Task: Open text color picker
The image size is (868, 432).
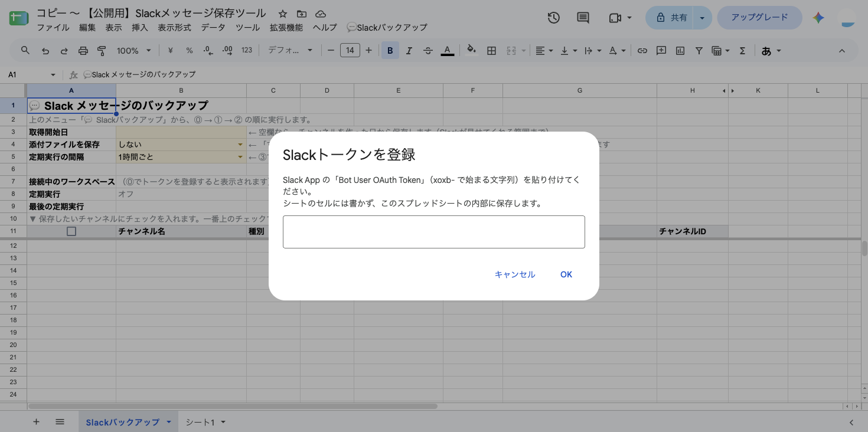Action: (x=448, y=51)
